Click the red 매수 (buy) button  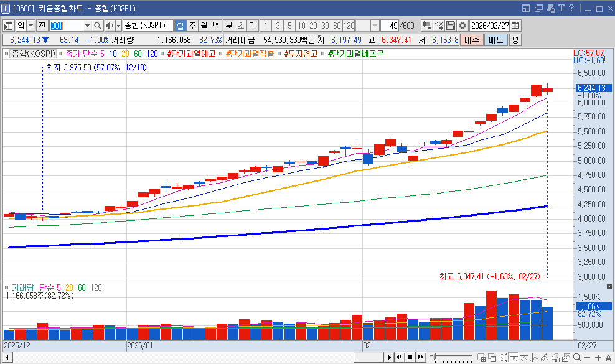(472, 40)
